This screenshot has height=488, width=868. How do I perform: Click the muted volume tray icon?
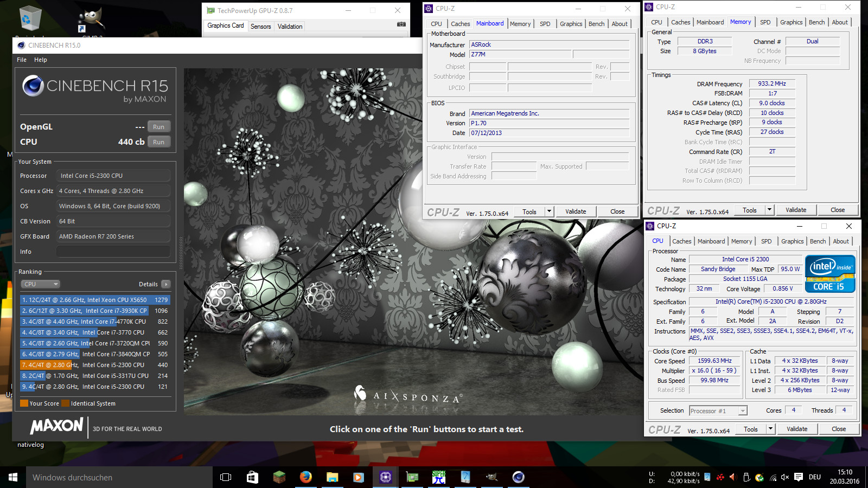[x=784, y=477]
